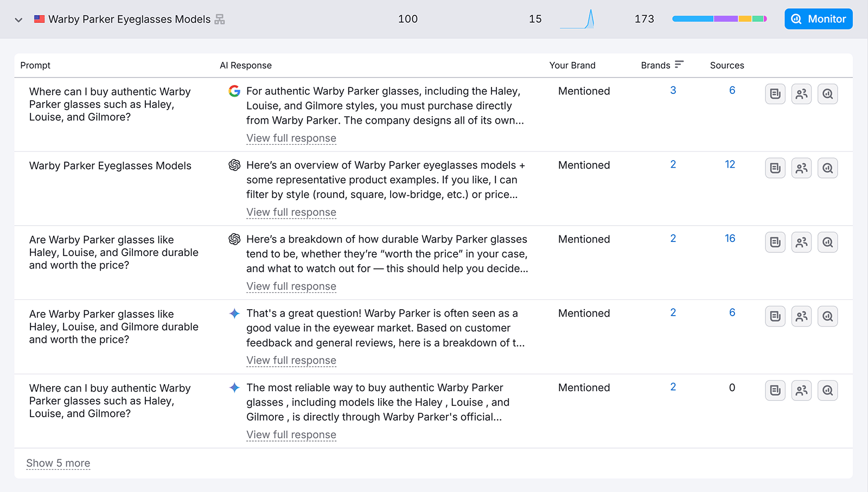Click the magnifier analysis icon in the 16-sources row
Image resolution: width=868 pixels, height=492 pixels.
(827, 242)
